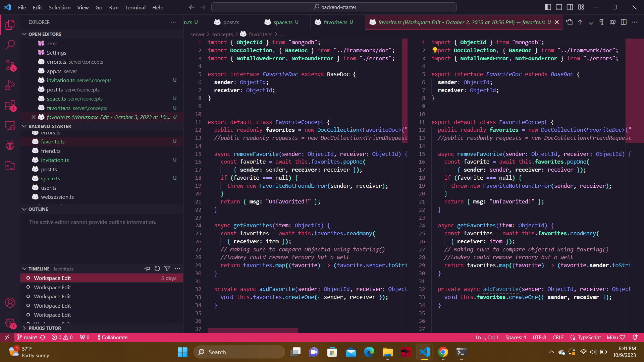Screen dimensions: 644x362
Task: Filter the Timeline entries
Action: tap(167, 268)
